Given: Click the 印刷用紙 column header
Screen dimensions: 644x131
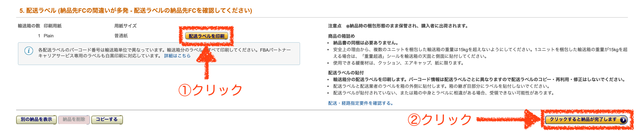Looking at the screenshot, I should coord(53,26).
